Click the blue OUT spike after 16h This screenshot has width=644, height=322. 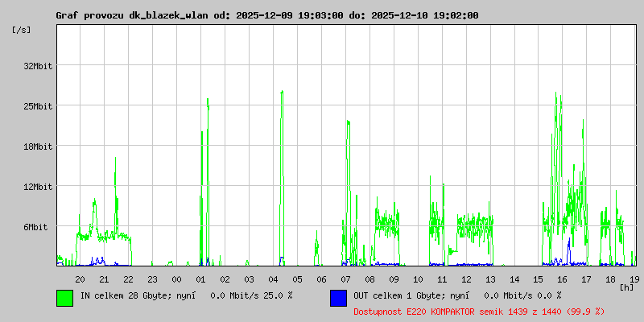pos(569,250)
